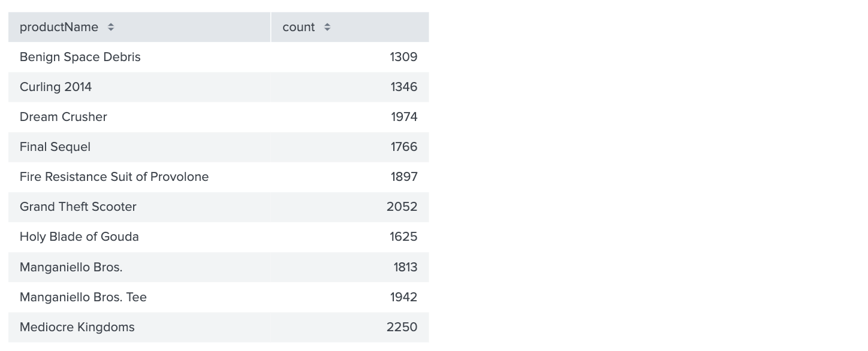Select the 1813 count cell
This screenshot has height=351, width=868.
(x=405, y=267)
